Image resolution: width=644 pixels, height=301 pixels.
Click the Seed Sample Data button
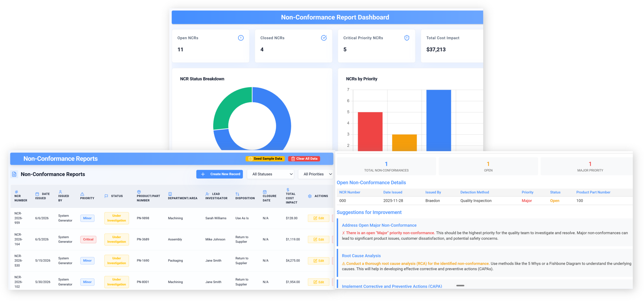coord(265,159)
